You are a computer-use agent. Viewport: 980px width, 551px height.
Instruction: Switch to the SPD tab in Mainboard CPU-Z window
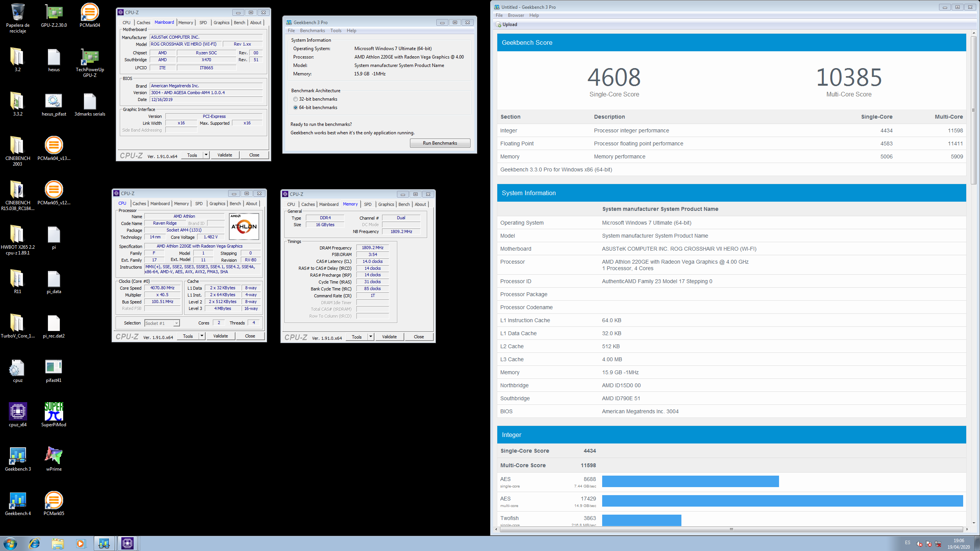[x=203, y=23]
